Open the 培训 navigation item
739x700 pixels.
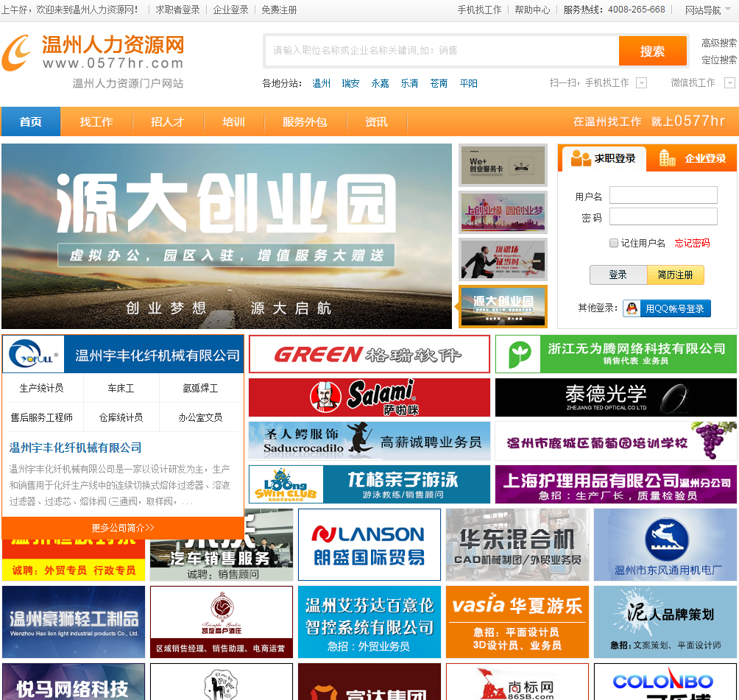(234, 121)
